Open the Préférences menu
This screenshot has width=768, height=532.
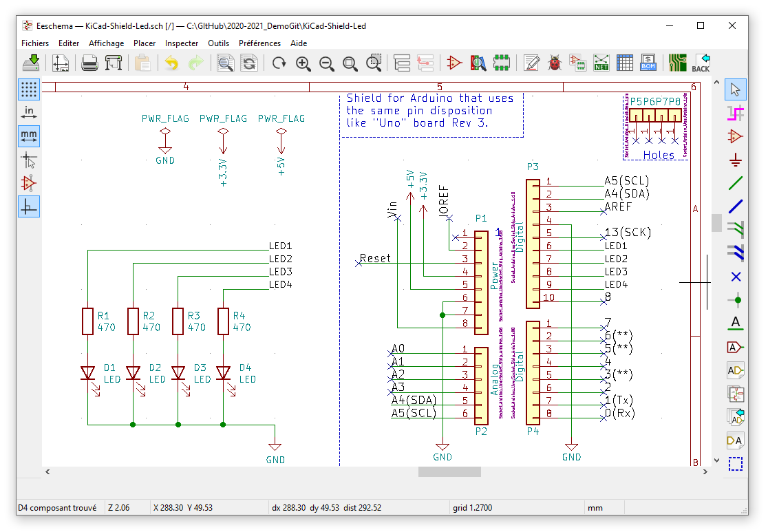(x=259, y=43)
